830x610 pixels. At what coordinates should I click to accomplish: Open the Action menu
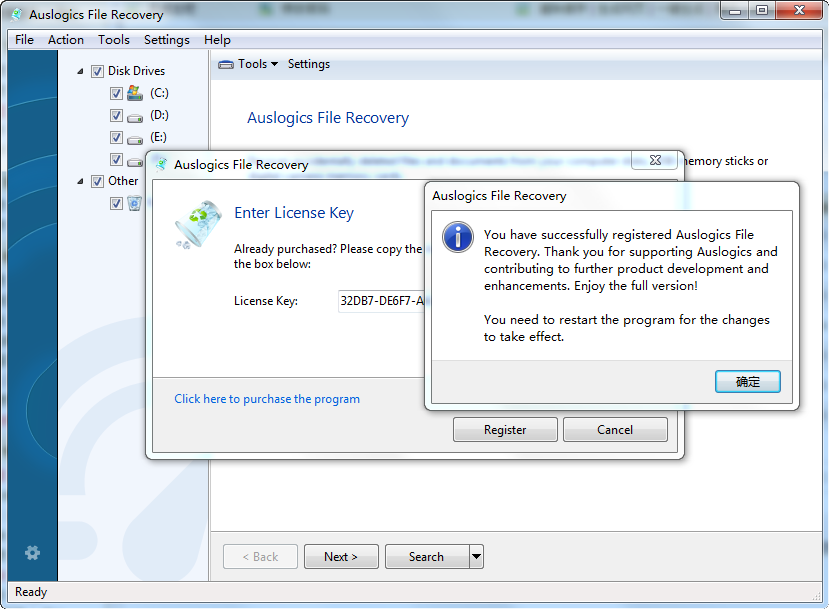66,40
